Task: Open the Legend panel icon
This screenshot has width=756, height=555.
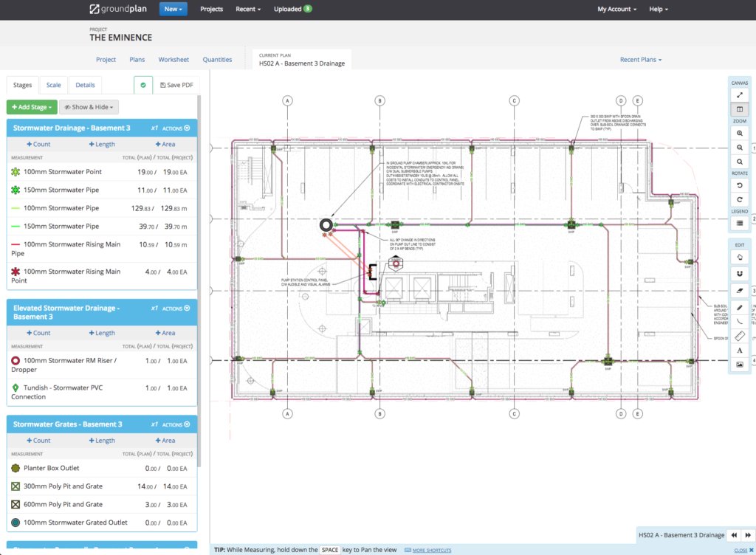Action: click(x=739, y=223)
